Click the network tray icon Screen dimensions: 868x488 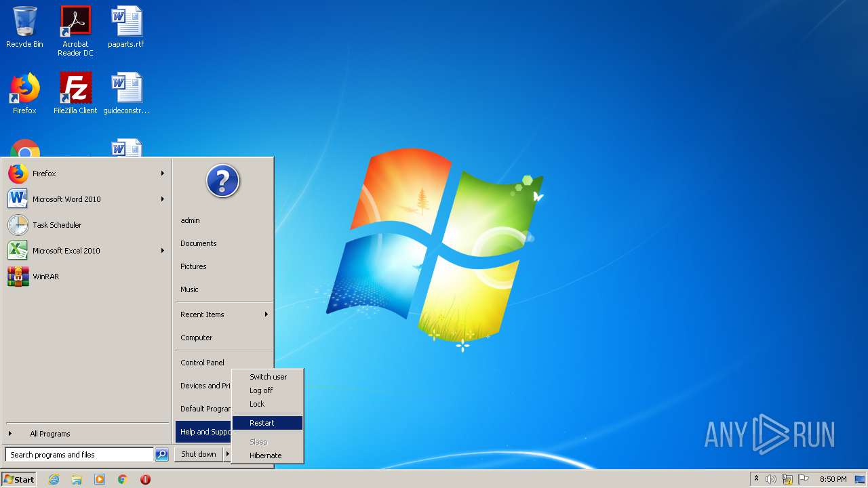click(x=787, y=479)
